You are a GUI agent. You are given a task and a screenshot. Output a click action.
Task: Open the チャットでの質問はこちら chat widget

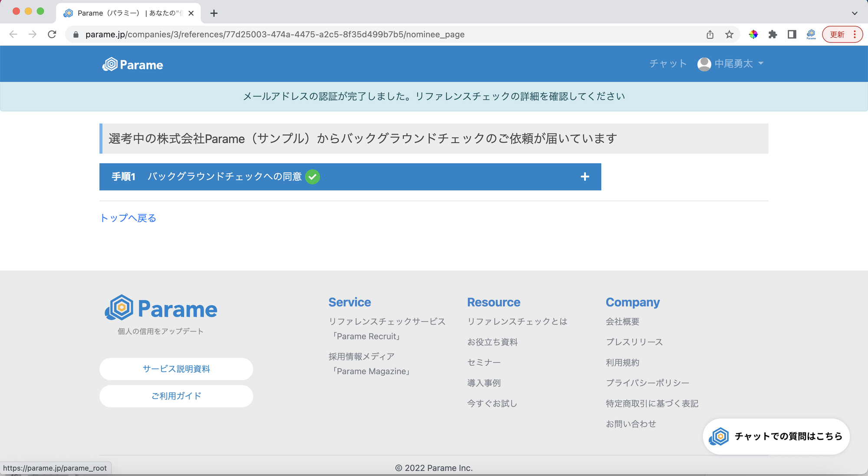tap(776, 437)
